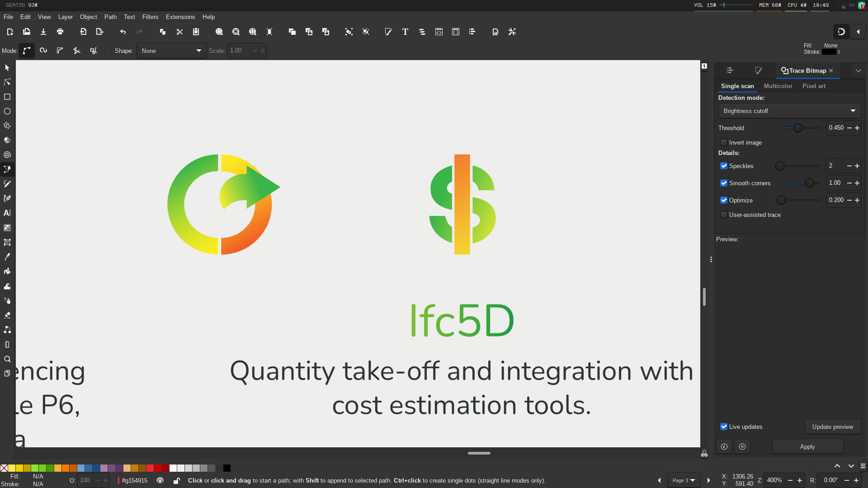This screenshot has height=488, width=868.
Task: Decrease Speckles value with minus
Action: (x=849, y=166)
